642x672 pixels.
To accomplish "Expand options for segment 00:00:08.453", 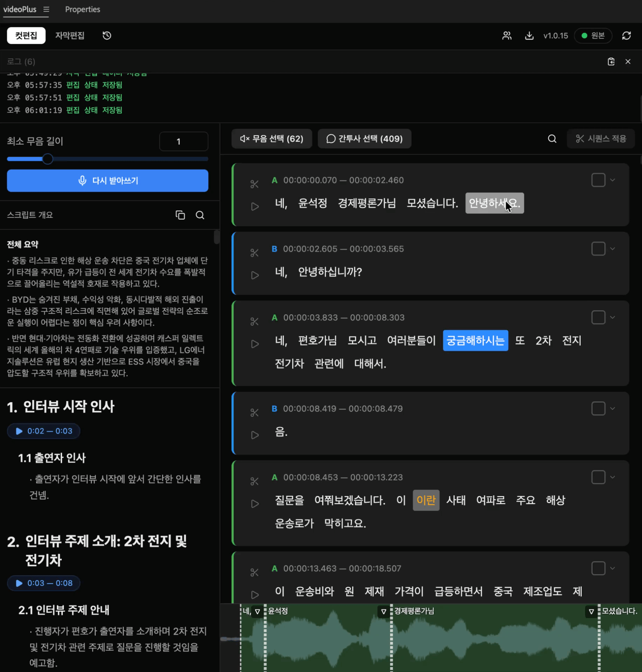I will point(613,477).
